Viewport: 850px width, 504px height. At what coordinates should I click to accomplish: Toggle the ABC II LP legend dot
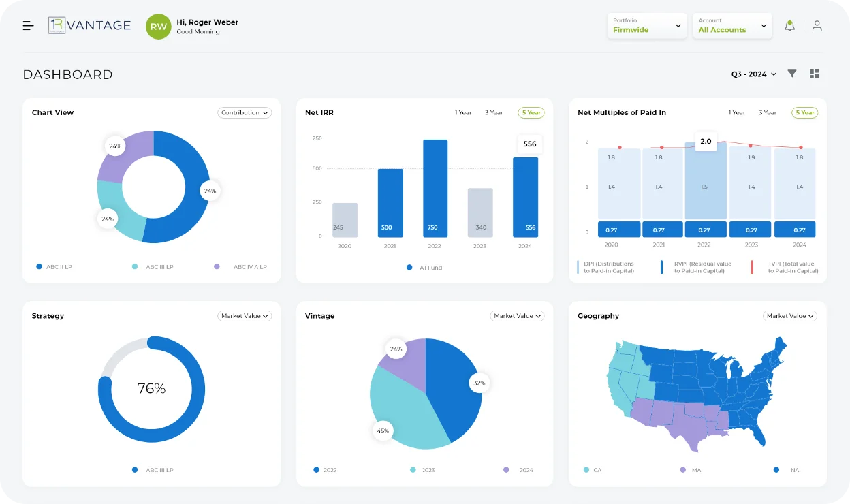tap(39, 267)
